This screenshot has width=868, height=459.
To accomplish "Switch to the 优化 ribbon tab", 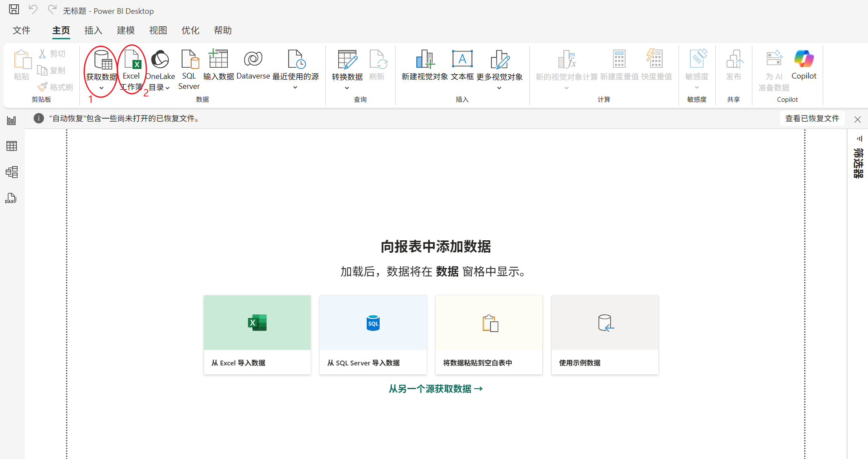I will pyautogui.click(x=190, y=30).
